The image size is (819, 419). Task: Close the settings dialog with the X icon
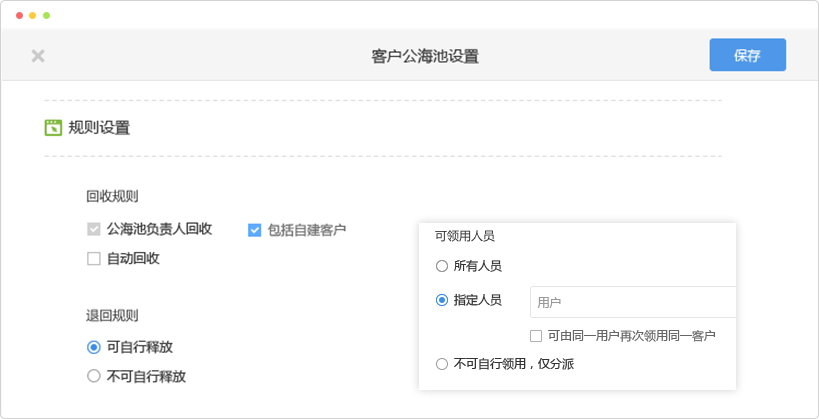(38, 56)
